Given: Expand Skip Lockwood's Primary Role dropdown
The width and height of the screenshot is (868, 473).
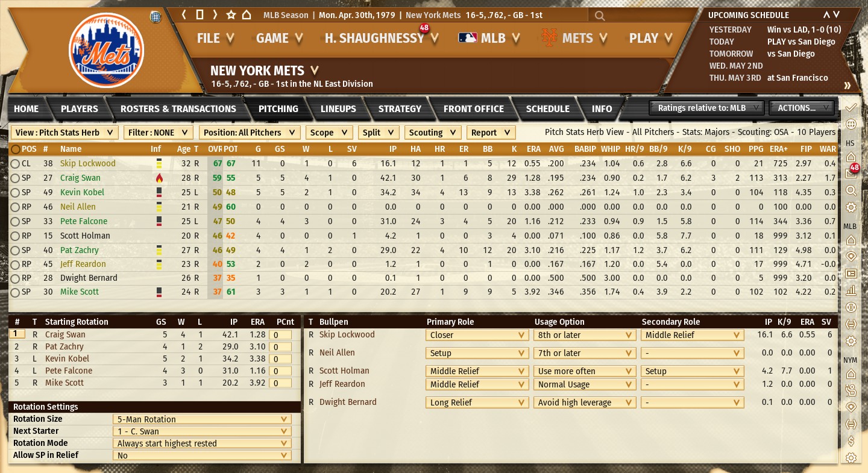Looking at the screenshot, I should [477, 335].
